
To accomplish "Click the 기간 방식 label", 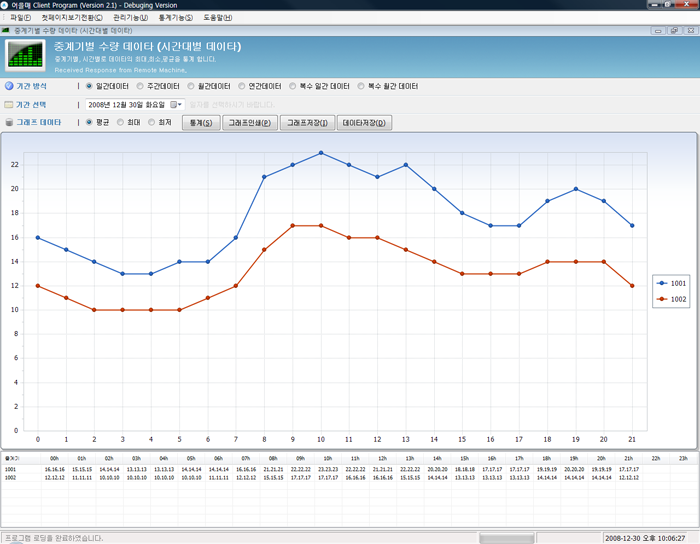I will [31, 86].
